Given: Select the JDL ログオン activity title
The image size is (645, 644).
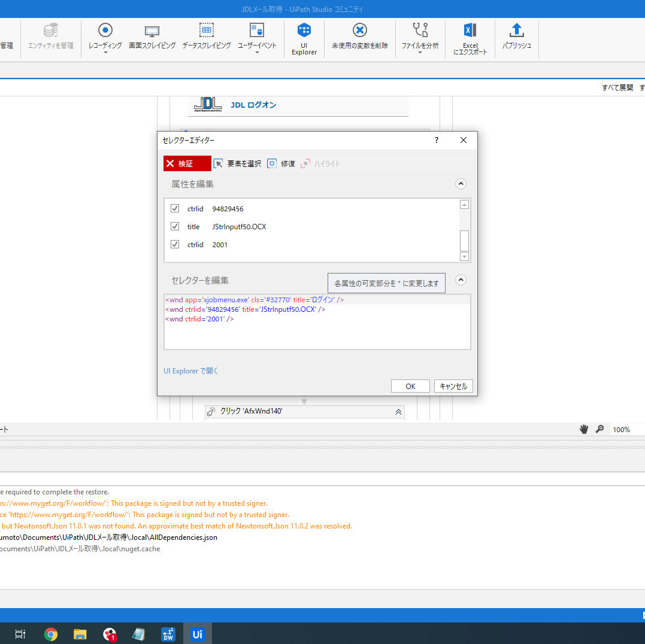Looking at the screenshot, I should coord(253,105).
